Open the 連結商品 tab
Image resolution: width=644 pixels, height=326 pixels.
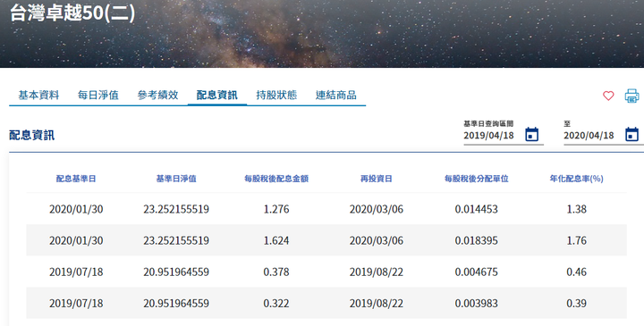pyautogui.click(x=336, y=96)
